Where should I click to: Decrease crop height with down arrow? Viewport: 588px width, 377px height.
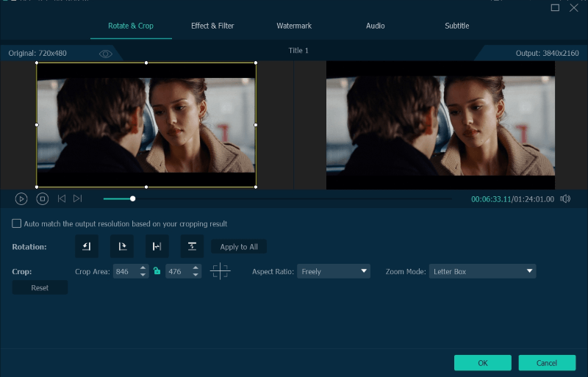point(196,275)
